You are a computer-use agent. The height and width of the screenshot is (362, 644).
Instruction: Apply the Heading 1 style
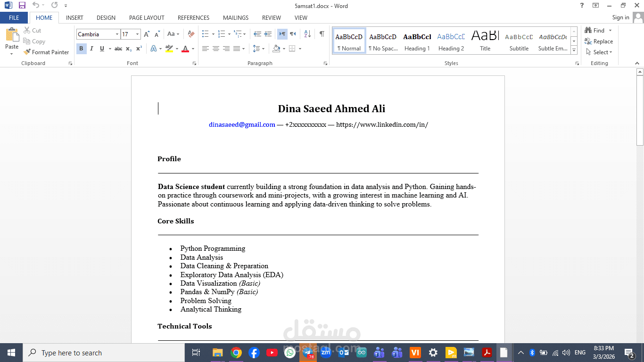(417, 41)
